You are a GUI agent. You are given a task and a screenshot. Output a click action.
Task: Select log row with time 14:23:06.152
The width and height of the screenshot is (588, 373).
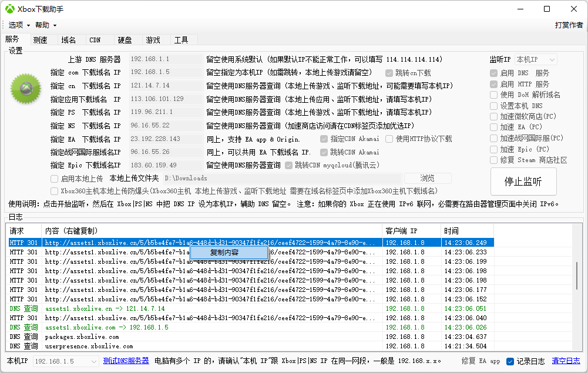tap(251, 299)
